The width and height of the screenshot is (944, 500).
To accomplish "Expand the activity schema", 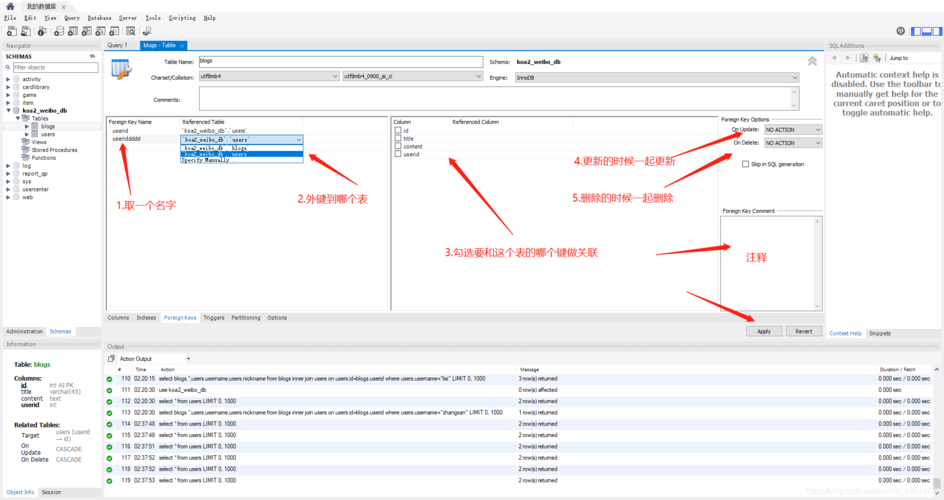I will tap(8, 79).
